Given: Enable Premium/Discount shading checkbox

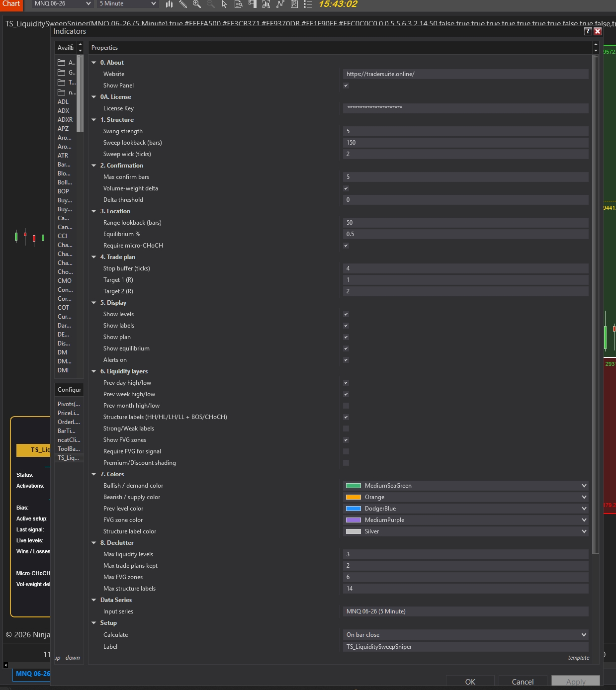Looking at the screenshot, I should (x=346, y=463).
